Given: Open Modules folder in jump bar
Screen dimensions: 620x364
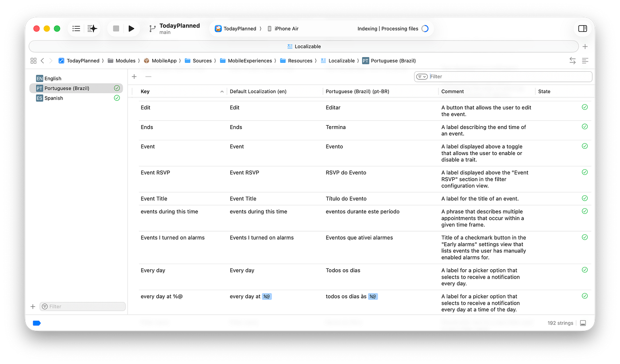Looking at the screenshot, I should coord(122,61).
